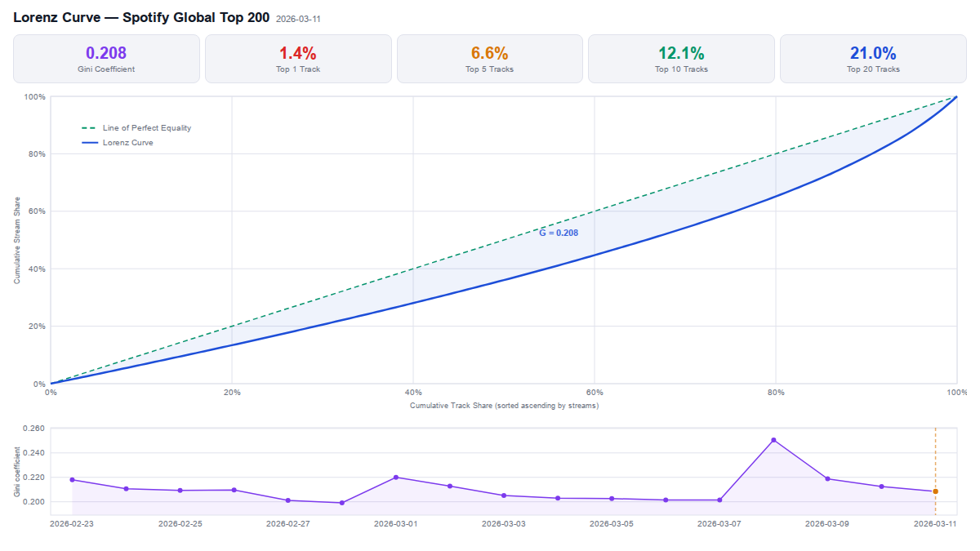Pick the 2026-03-05 point on Gini timeline
Image resolution: width=980 pixels, height=551 pixels.
(612, 499)
